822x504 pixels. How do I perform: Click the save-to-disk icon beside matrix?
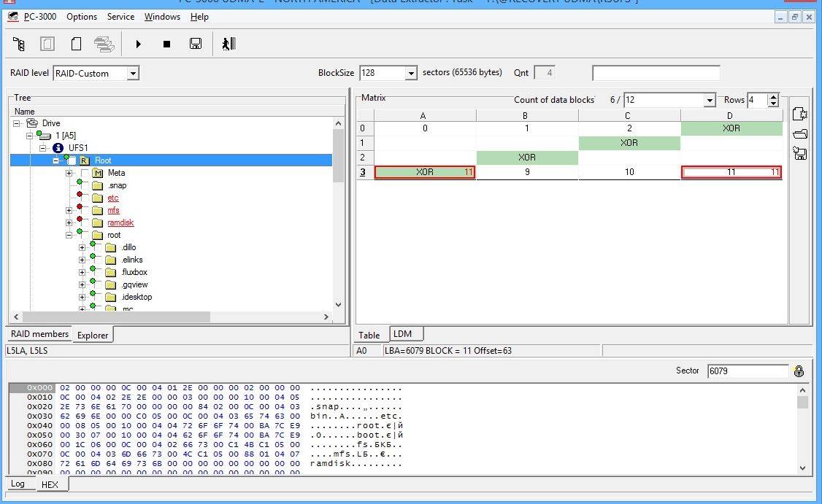800,153
